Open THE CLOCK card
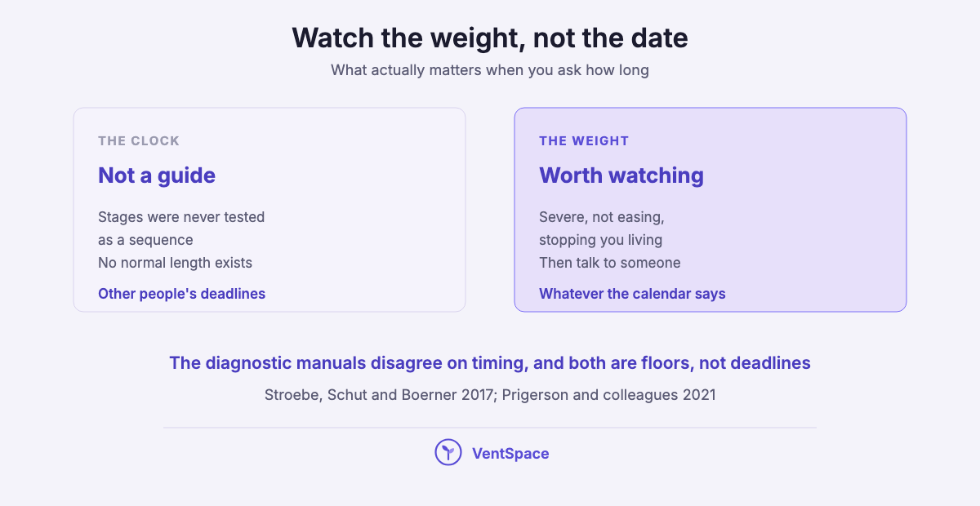Screen dimensions: 980x506 pyautogui.click(x=269, y=210)
